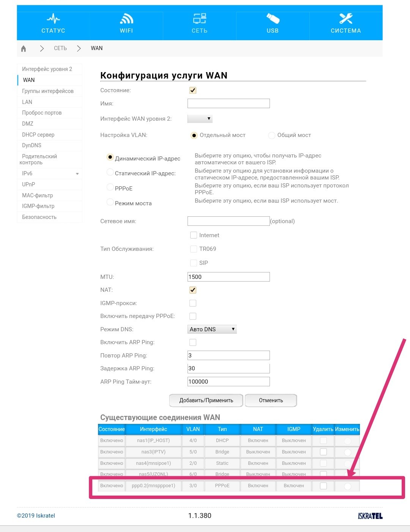The height and width of the screenshot is (532, 410).
Task: Click the MTU input field
Action: 229,277
